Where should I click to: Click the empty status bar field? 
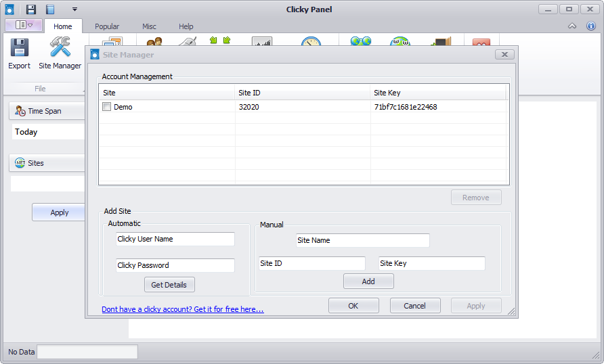point(87,352)
